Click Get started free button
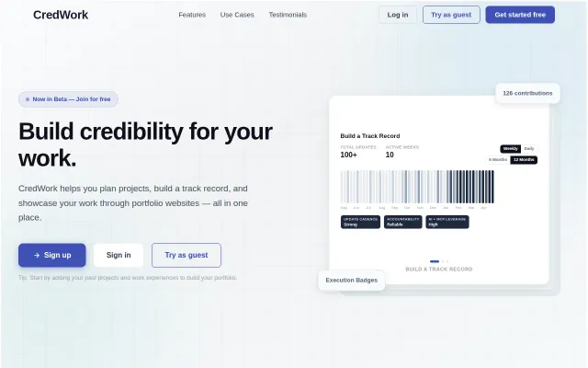 (x=520, y=15)
